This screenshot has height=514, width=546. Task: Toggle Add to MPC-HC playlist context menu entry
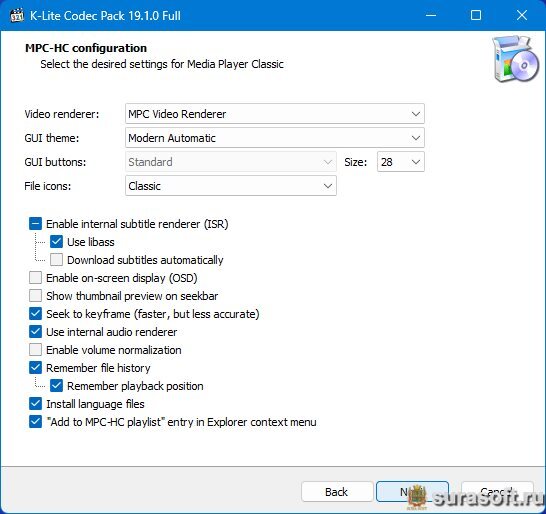click(x=36, y=422)
